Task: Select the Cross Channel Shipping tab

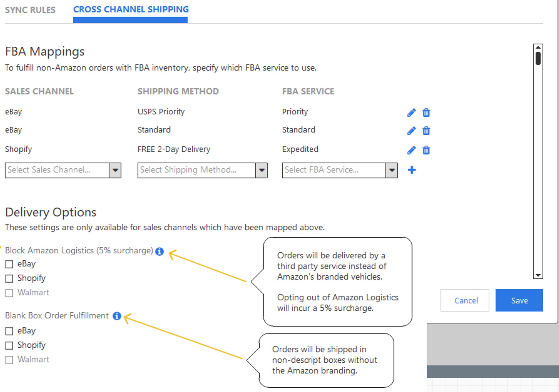Action: point(131,10)
